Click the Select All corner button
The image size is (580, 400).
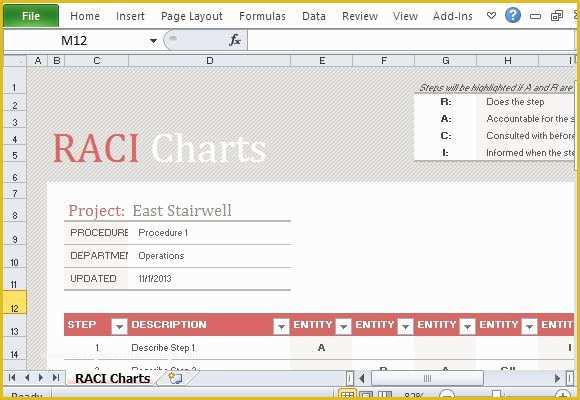click(x=15, y=60)
